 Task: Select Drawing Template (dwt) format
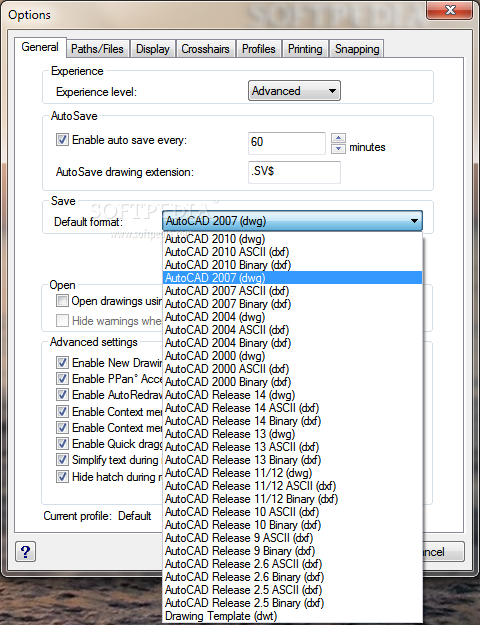pos(293,616)
